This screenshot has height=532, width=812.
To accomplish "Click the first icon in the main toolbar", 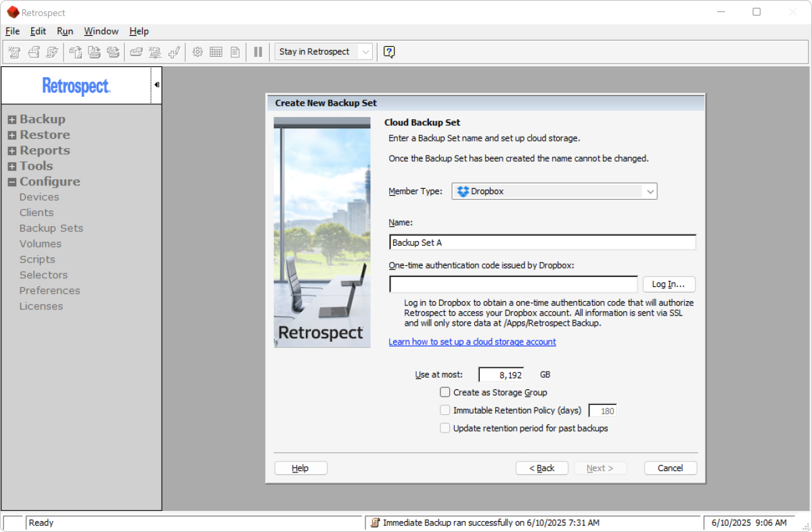I will click(14, 51).
